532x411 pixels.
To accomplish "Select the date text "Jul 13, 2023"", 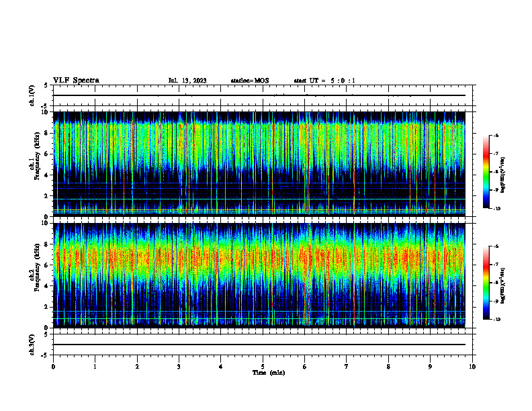I will tap(187, 81).
